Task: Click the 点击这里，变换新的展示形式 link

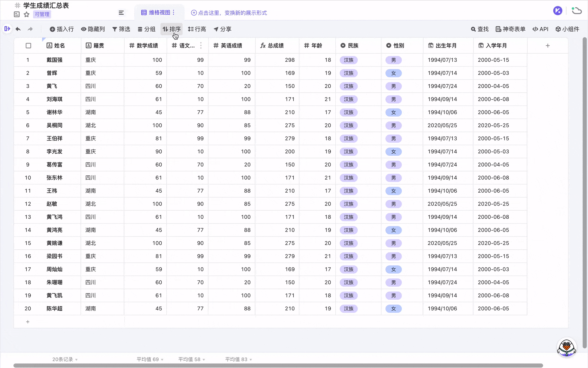Action: pyautogui.click(x=229, y=13)
